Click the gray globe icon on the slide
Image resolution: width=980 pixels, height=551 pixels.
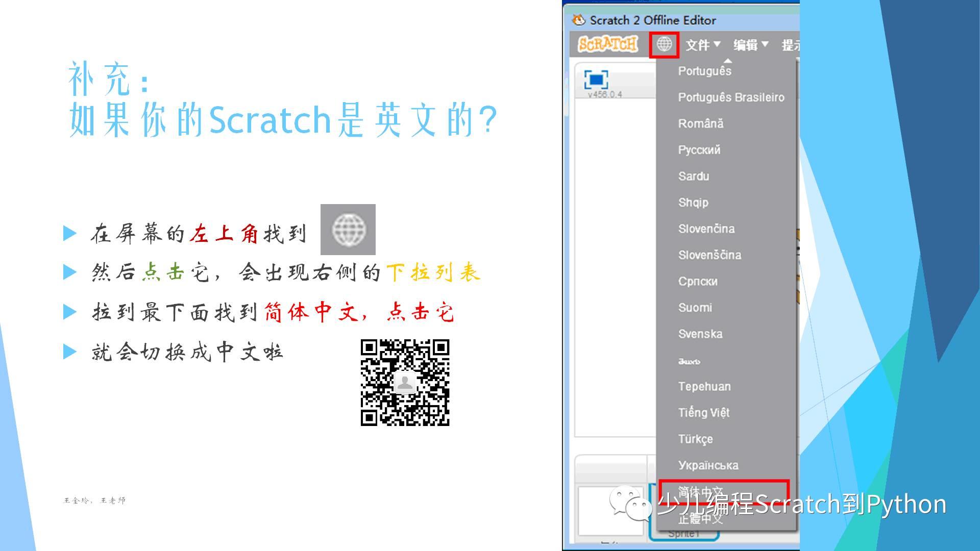(x=348, y=230)
